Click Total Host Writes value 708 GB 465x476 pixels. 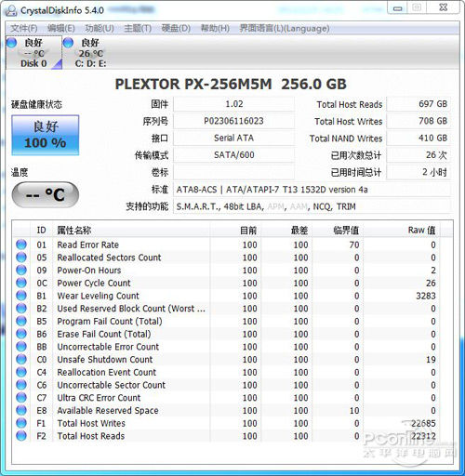click(x=418, y=121)
